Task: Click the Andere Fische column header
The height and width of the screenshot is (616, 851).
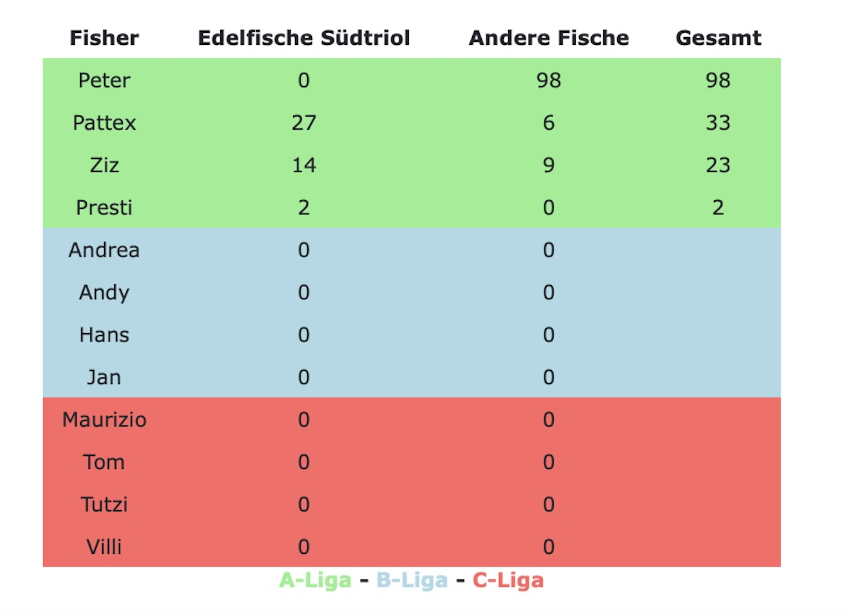Action: [549, 38]
